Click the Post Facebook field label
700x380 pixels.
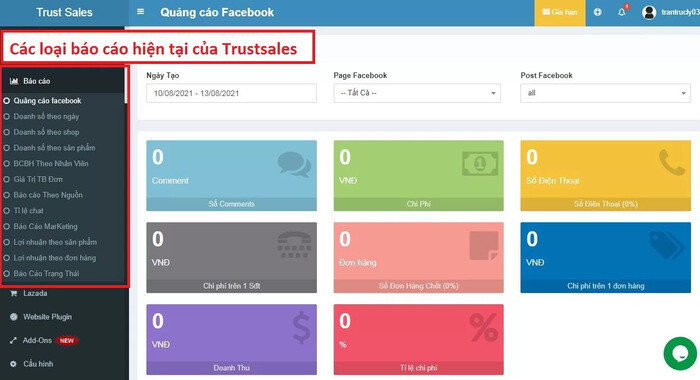click(x=546, y=75)
